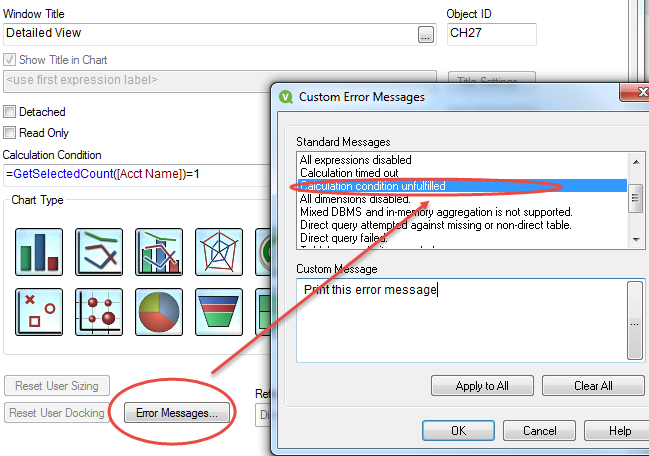
Task: Select the grid chart type icon
Action: coord(99,312)
